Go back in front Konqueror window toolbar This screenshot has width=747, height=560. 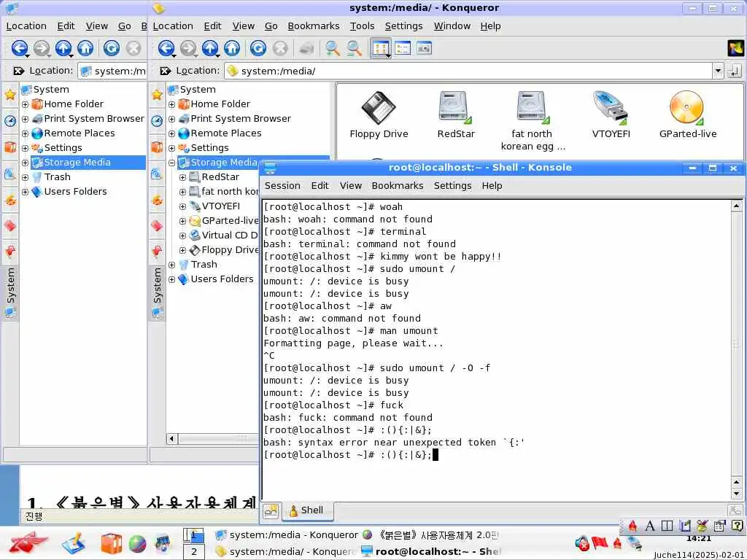point(166,48)
